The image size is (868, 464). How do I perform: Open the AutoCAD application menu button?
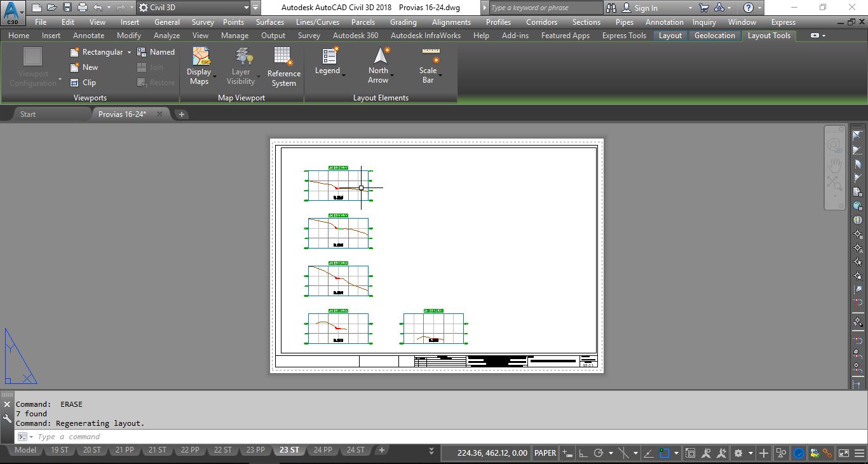13,12
